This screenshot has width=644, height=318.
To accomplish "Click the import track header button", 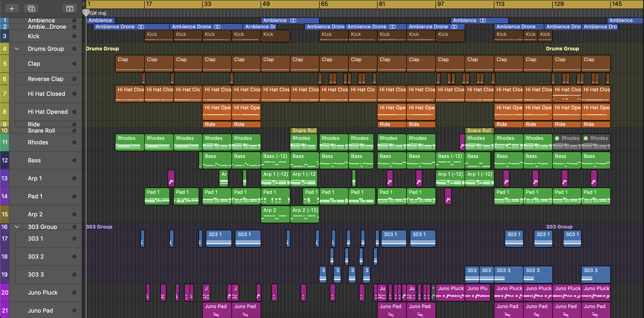I will 70,9.
